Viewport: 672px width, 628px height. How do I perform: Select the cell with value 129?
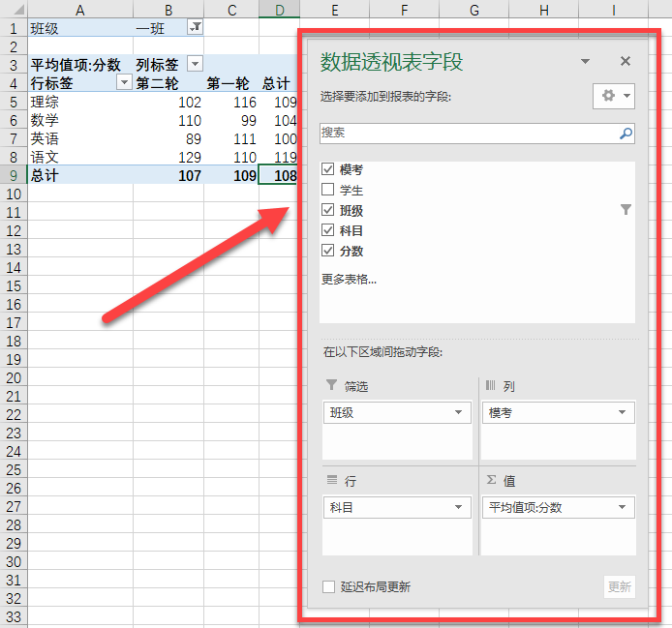click(168, 157)
